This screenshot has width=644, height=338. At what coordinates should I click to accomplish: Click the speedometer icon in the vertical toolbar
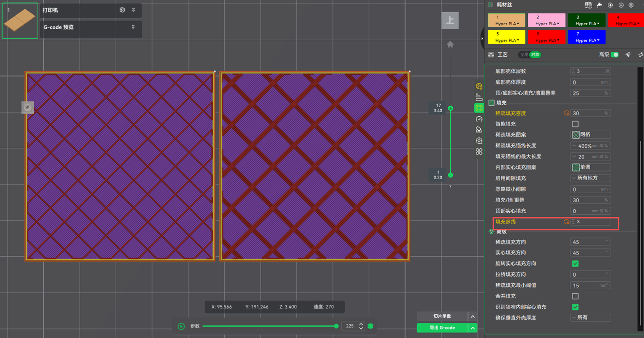pyautogui.click(x=479, y=119)
